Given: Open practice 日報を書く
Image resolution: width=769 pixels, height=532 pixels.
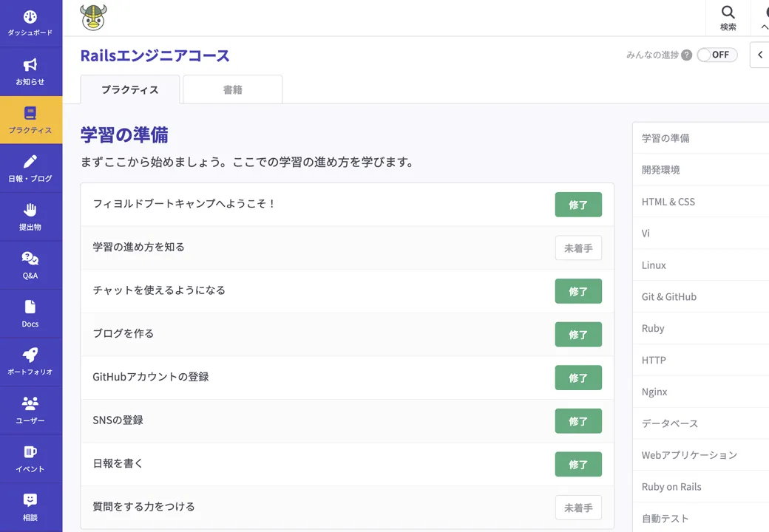Looking at the screenshot, I should [118, 463].
